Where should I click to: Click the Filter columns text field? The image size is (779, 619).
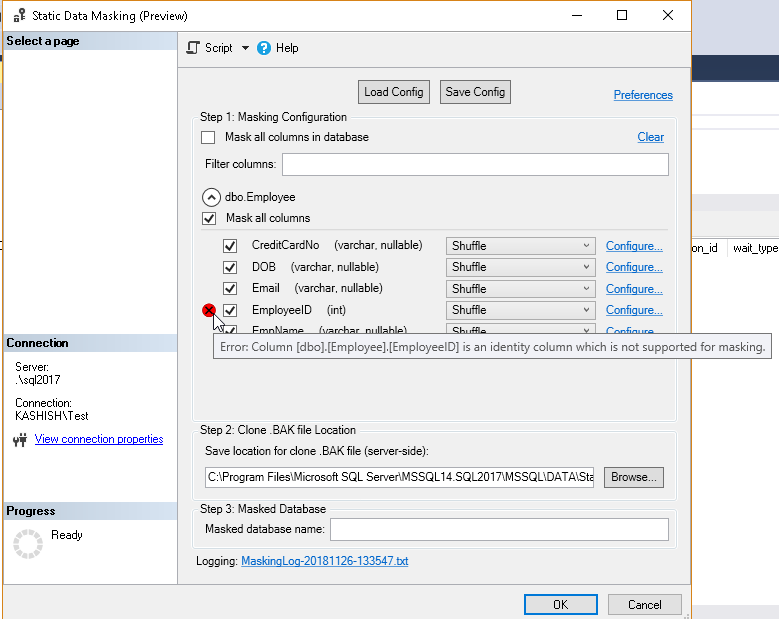(x=475, y=164)
